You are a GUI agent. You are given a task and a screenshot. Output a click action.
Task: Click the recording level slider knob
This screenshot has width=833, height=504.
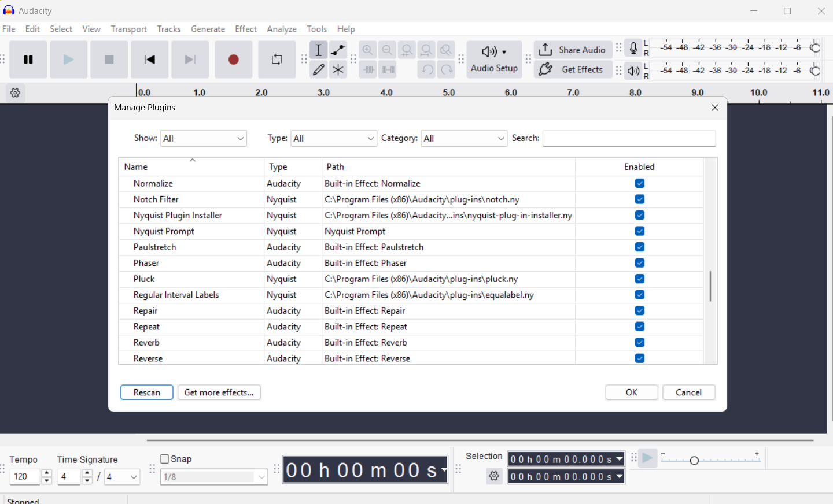(x=815, y=48)
